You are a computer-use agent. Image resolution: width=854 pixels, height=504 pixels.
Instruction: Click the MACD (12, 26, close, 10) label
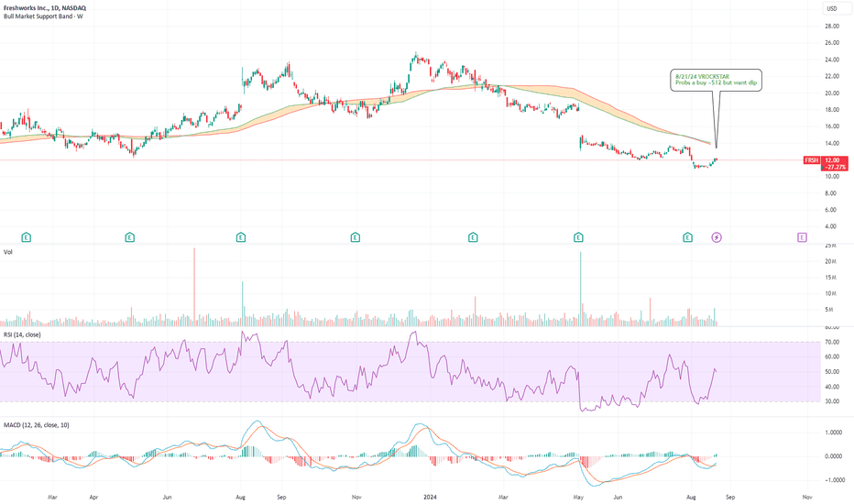pos(37,425)
